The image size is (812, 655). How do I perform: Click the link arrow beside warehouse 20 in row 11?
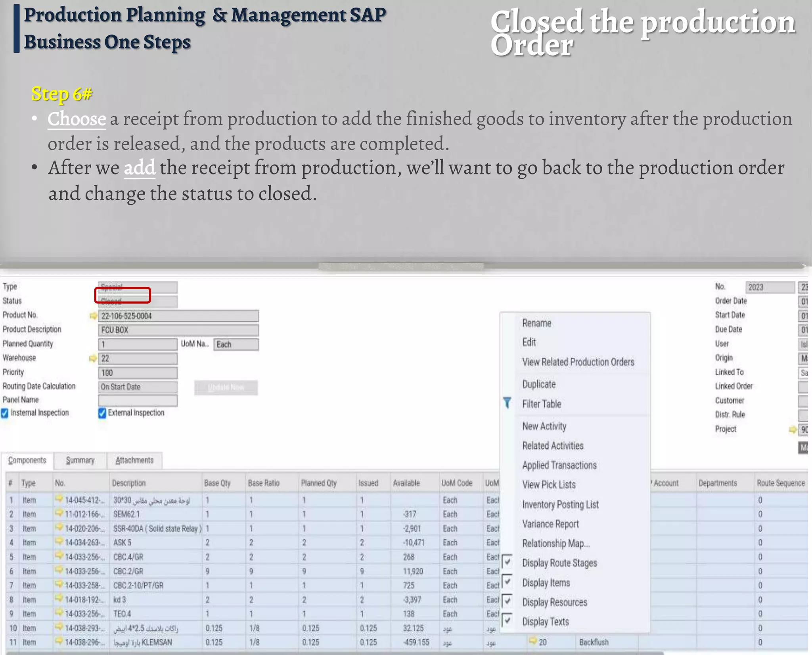click(x=533, y=642)
